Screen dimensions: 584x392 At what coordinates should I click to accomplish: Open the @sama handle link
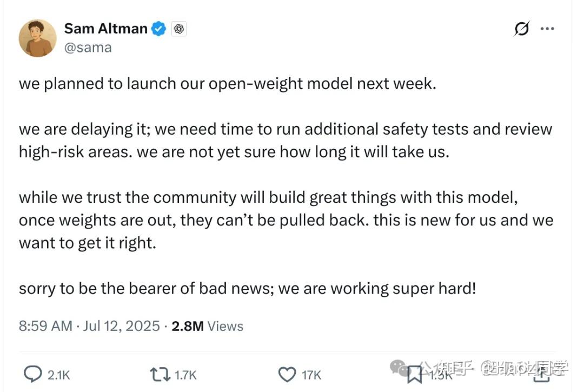click(x=88, y=48)
